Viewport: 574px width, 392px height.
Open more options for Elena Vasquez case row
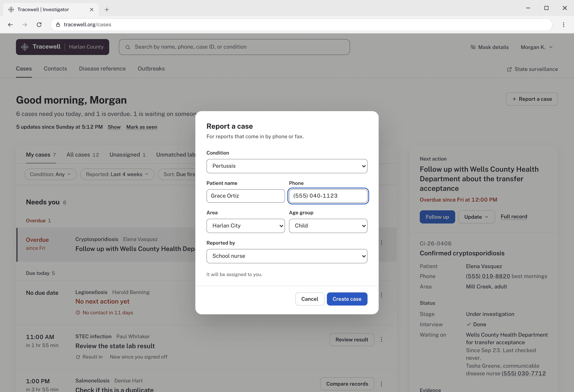pos(381,243)
